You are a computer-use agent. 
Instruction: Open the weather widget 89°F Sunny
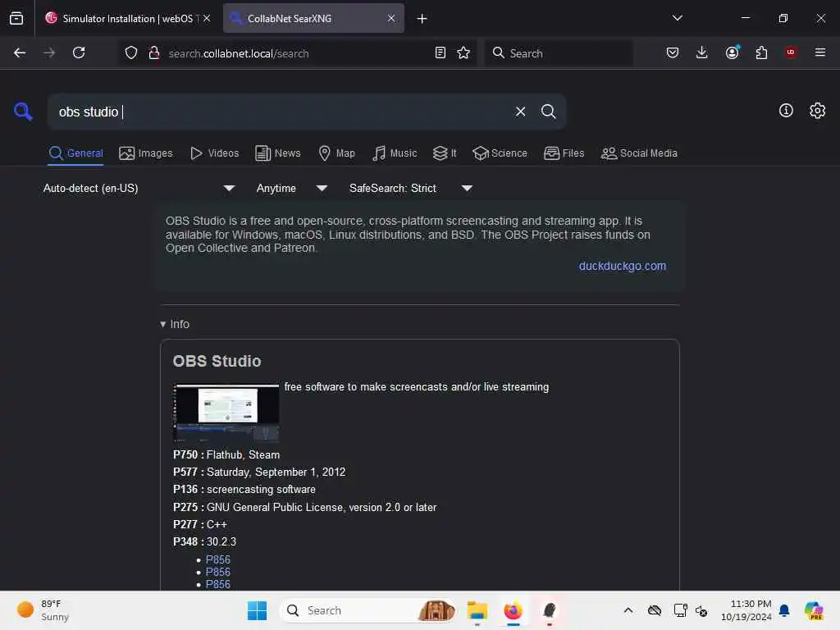tap(43, 610)
